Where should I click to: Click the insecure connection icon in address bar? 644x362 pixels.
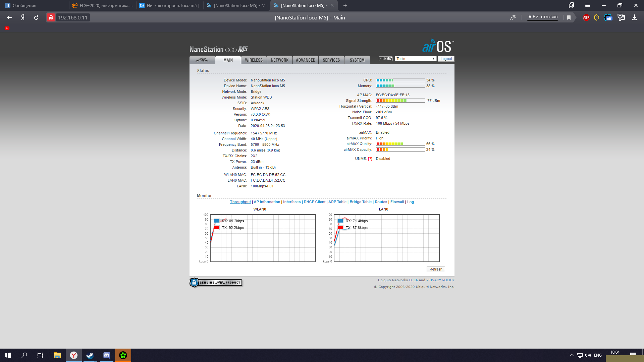click(51, 17)
